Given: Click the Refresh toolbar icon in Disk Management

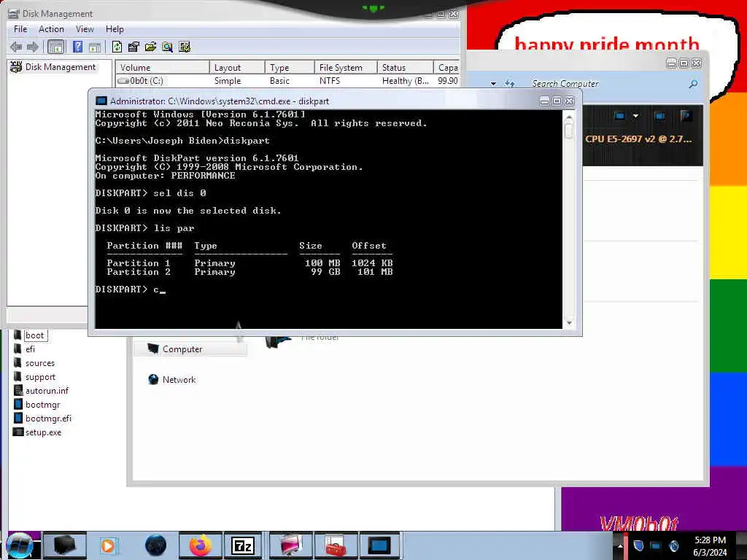Looking at the screenshot, I should point(117,47).
